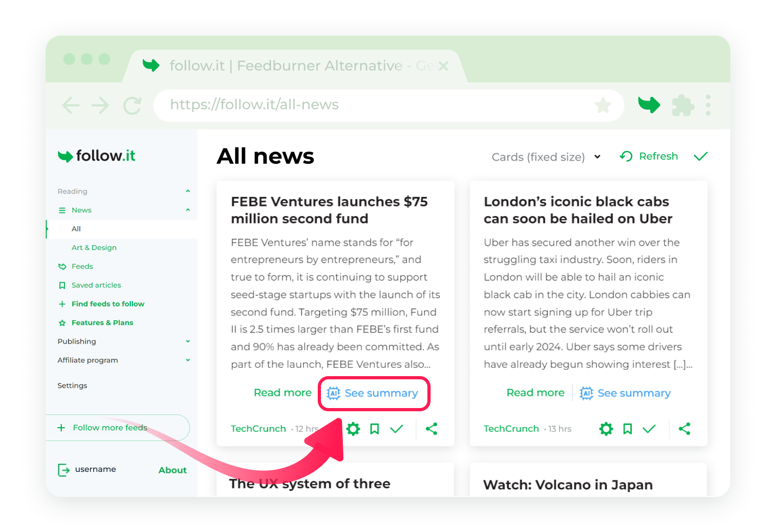Open Feeds in the sidebar
This screenshot has width=776, height=532.
pyautogui.click(x=82, y=266)
